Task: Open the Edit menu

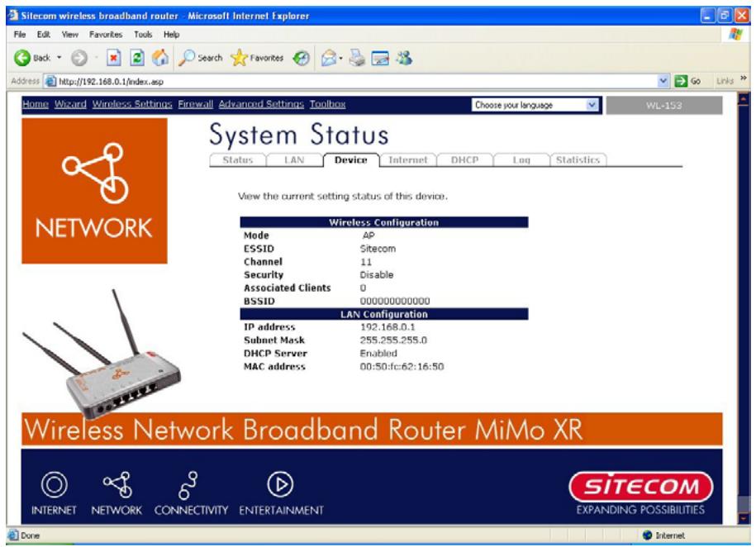Action: 44,34
